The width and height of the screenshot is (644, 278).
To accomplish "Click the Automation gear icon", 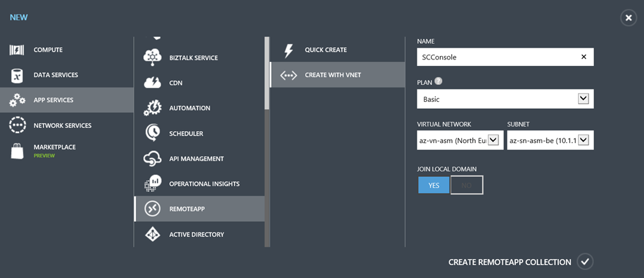I will (x=152, y=108).
